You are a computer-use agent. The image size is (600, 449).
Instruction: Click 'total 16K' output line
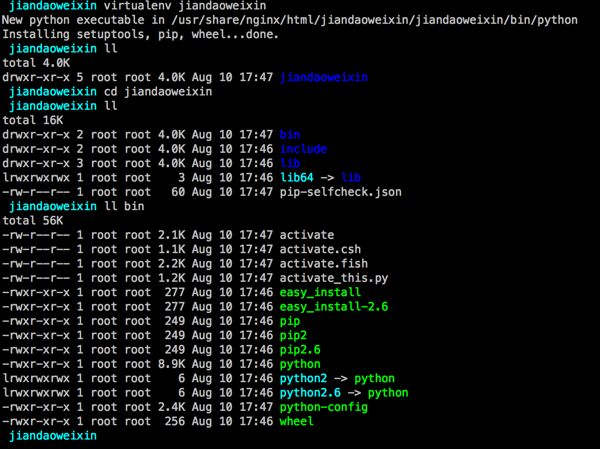click(33, 120)
